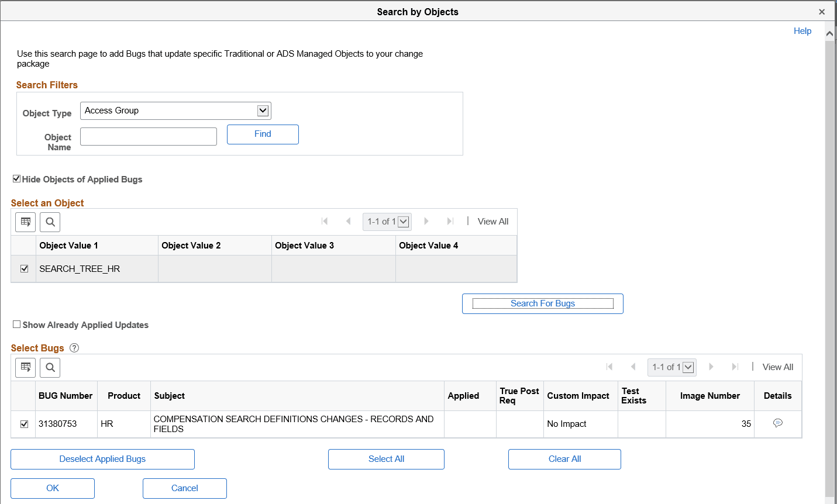
Task: Open the Help link at top right
Action: click(x=802, y=30)
